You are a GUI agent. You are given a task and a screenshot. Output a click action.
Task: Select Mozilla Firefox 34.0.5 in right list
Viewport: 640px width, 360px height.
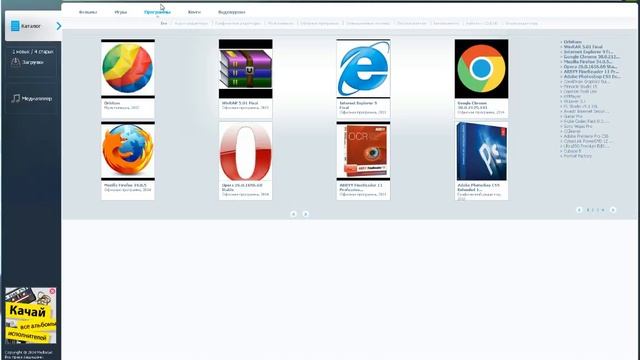pos(587,62)
